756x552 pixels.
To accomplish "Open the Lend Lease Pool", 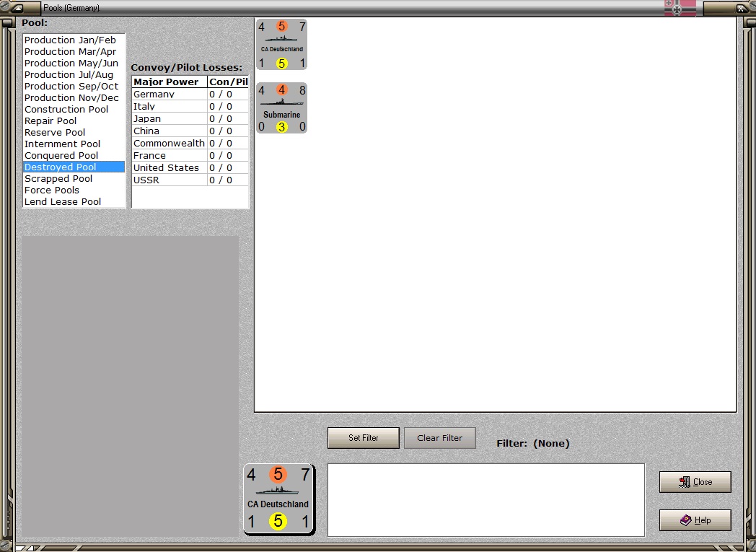I will click(x=74, y=202).
